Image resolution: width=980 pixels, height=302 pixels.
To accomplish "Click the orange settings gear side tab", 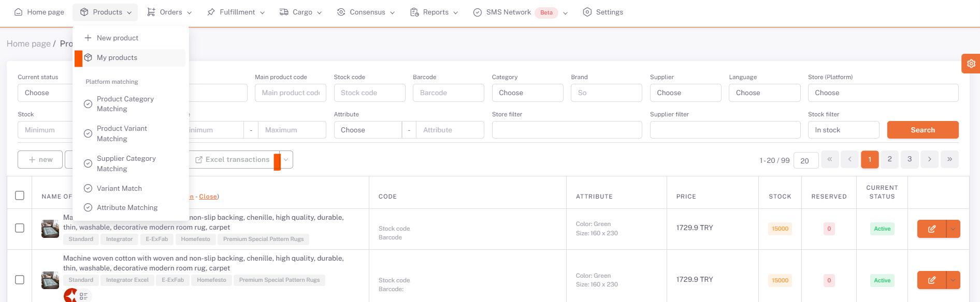I will [971, 64].
